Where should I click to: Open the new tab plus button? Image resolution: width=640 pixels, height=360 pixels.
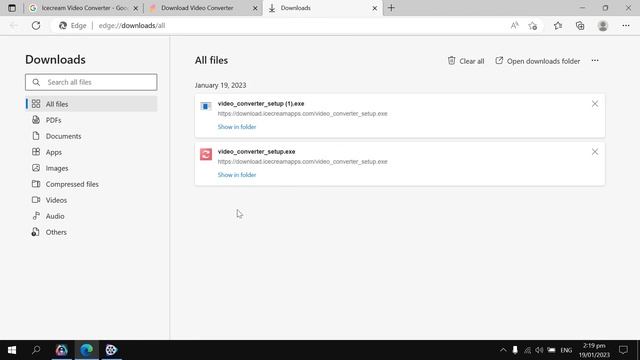391,8
